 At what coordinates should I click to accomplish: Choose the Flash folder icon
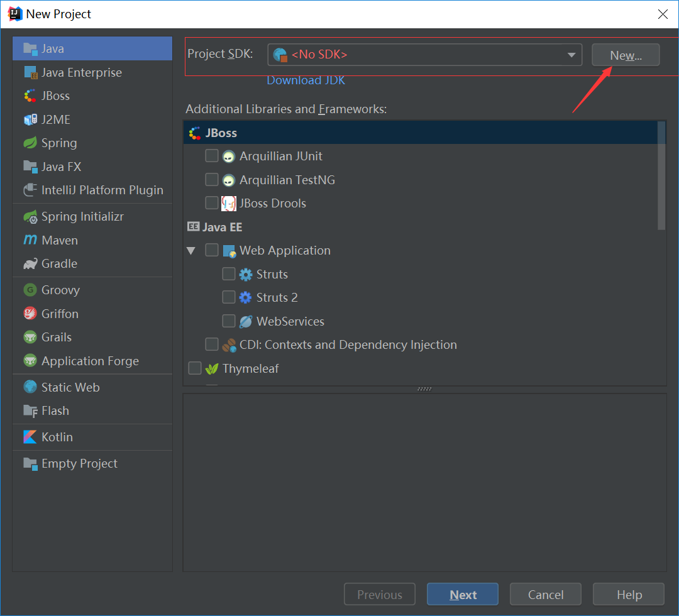(30, 411)
